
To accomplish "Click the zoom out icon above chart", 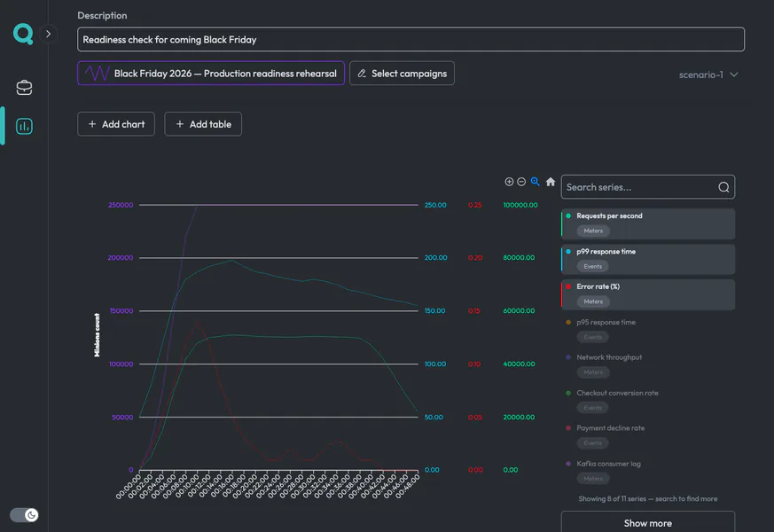I will [521, 182].
